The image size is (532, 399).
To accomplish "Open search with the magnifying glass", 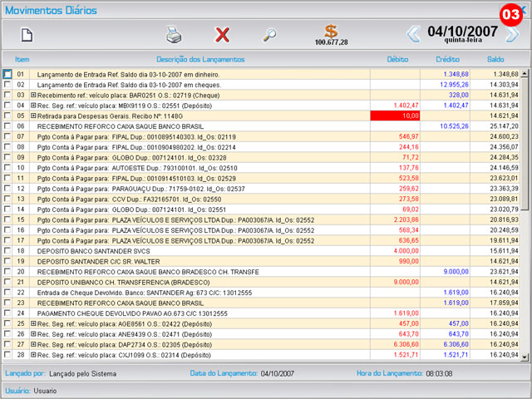I will (269, 35).
